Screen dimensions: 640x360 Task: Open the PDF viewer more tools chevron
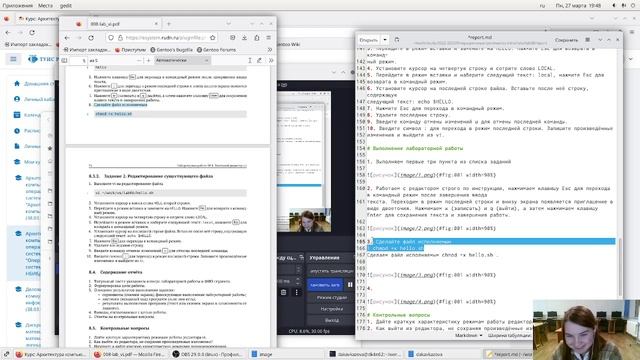click(270, 60)
